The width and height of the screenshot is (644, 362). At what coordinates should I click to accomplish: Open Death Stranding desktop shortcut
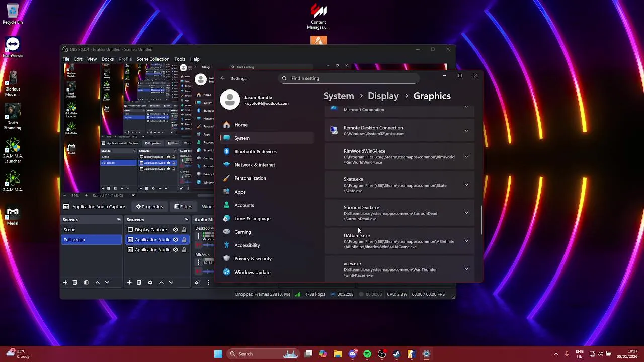pyautogui.click(x=13, y=117)
